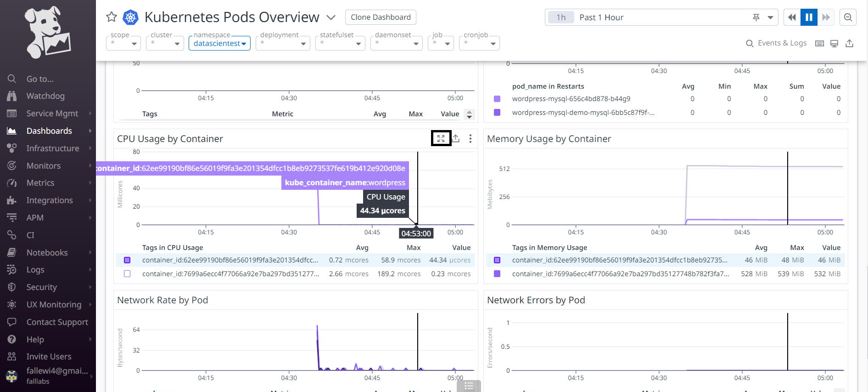Open the Dashboards menu in sidebar
This screenshot has height=392, width=868.
(49, 131)
